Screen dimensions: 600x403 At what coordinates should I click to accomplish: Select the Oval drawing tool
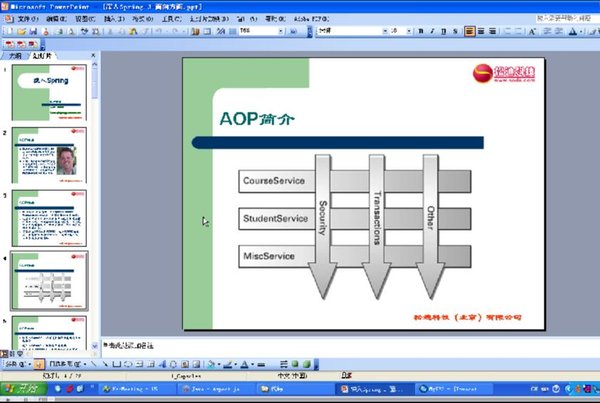(128, 364)
